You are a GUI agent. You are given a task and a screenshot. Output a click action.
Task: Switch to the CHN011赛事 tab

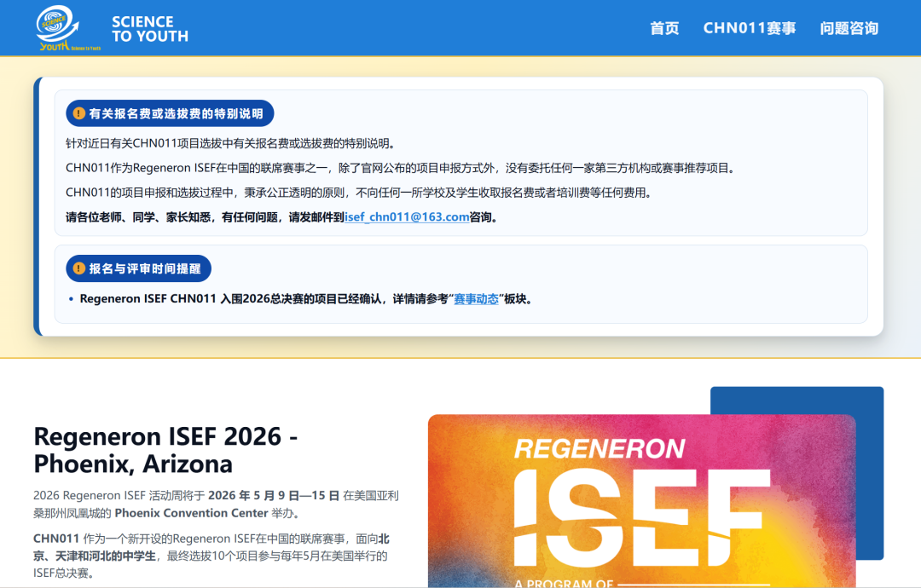coord(749,27)
